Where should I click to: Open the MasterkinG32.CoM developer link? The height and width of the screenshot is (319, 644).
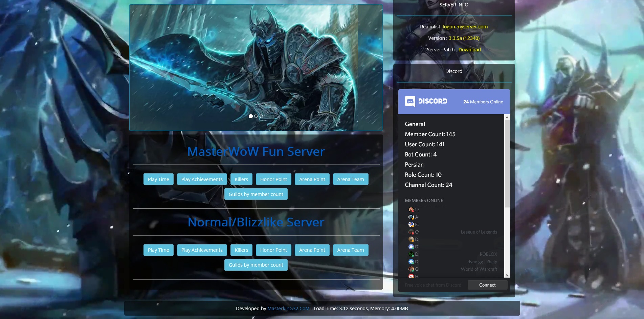pyautogui.click(x=288, y=309)
